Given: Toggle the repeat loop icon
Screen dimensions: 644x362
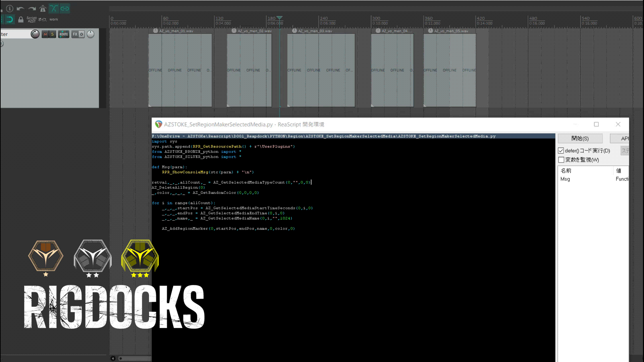Looking at the screenshot, I should pos(9,19).
